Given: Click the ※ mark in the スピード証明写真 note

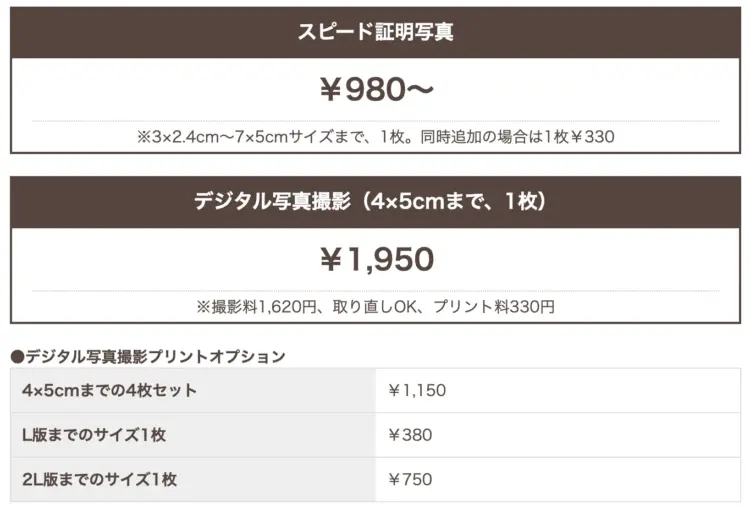Looking at the screenshot, I should coord(143,136).
